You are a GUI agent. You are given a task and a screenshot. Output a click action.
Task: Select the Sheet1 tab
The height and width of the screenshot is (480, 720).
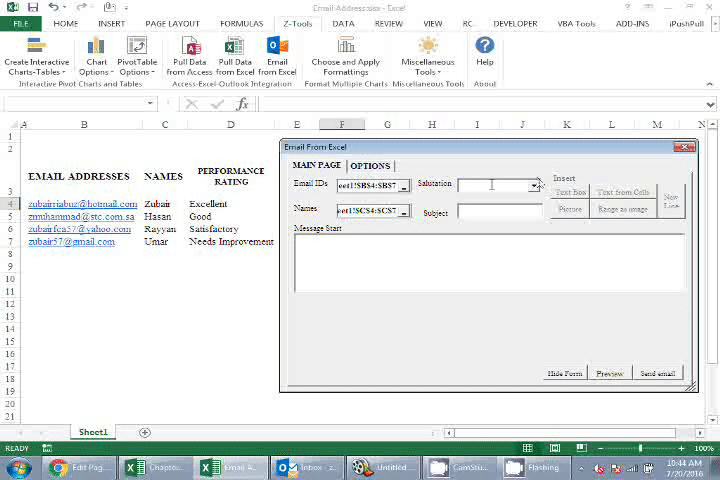tap(93, 432)
